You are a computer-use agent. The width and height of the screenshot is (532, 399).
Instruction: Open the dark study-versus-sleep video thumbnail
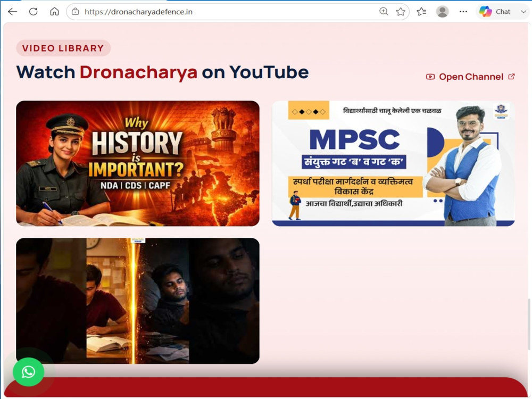pos(138,301)
